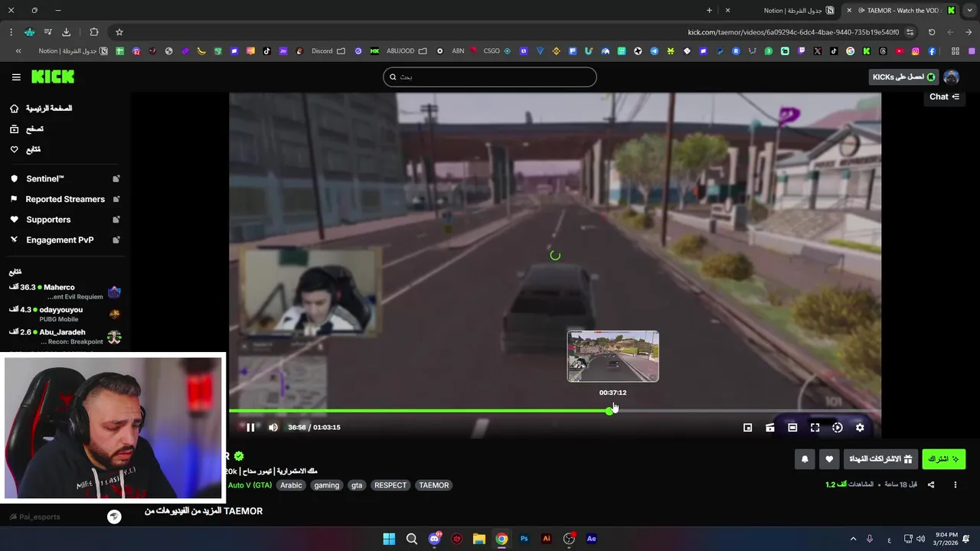This screenshot has width=980, height=551.
Task: Show hidden system tray icons chevron
Action: pos(853,539)
